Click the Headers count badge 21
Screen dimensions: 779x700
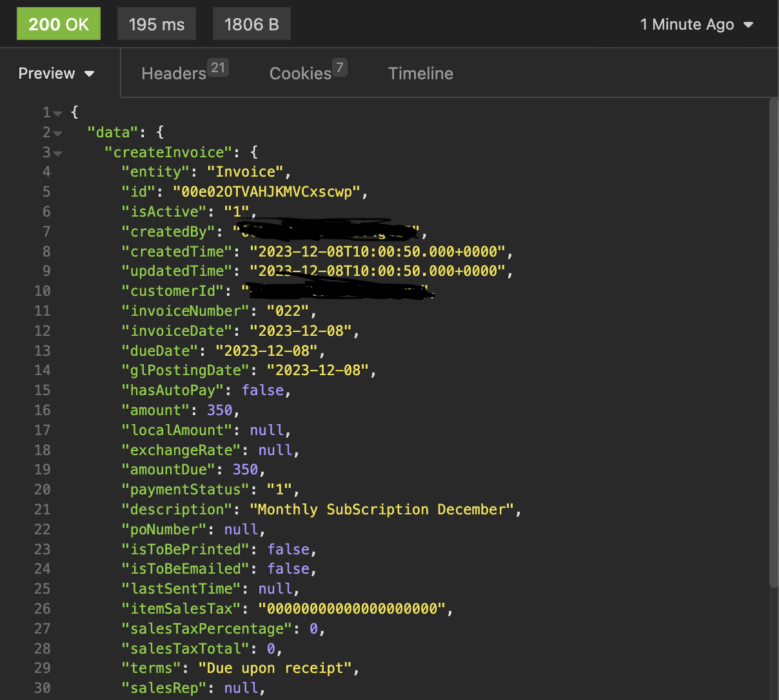[x=218, y=67]
